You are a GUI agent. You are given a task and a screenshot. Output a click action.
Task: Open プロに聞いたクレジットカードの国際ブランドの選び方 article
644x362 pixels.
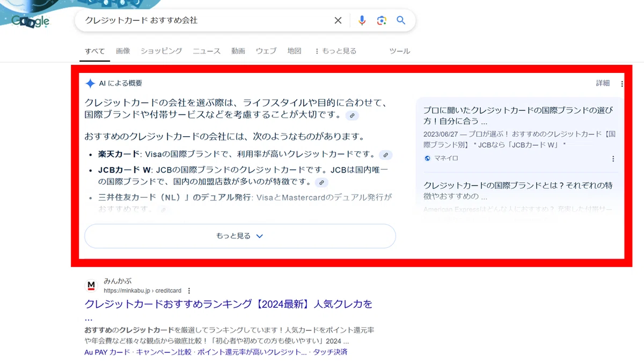518,116
